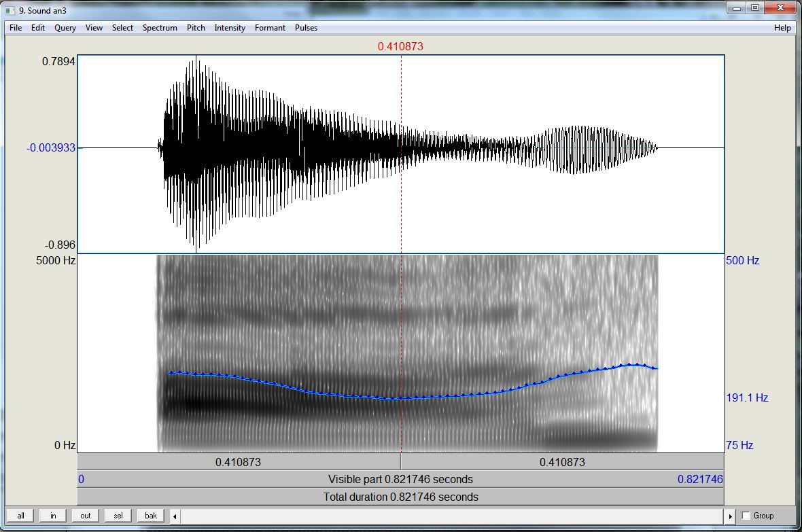Click the -0.896 amplitude minimum label
Viewport: 802px width, 532px height.
(x=60, y=245)
